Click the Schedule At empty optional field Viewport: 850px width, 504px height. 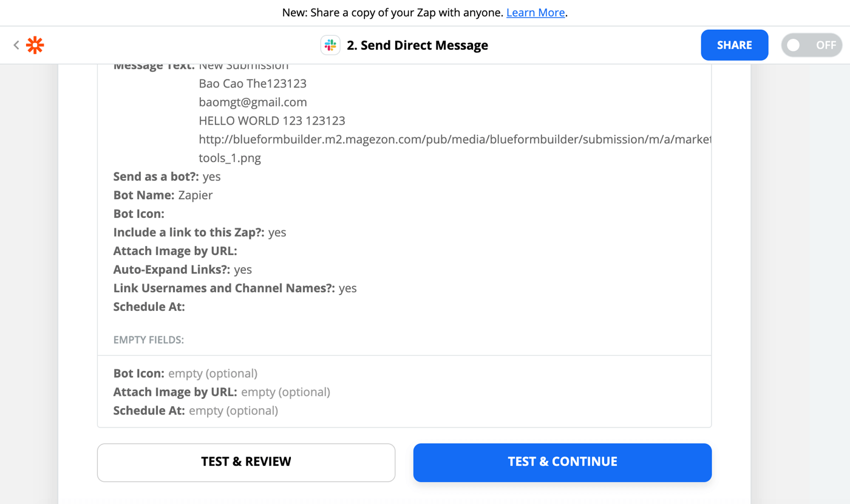pos(194,410)
